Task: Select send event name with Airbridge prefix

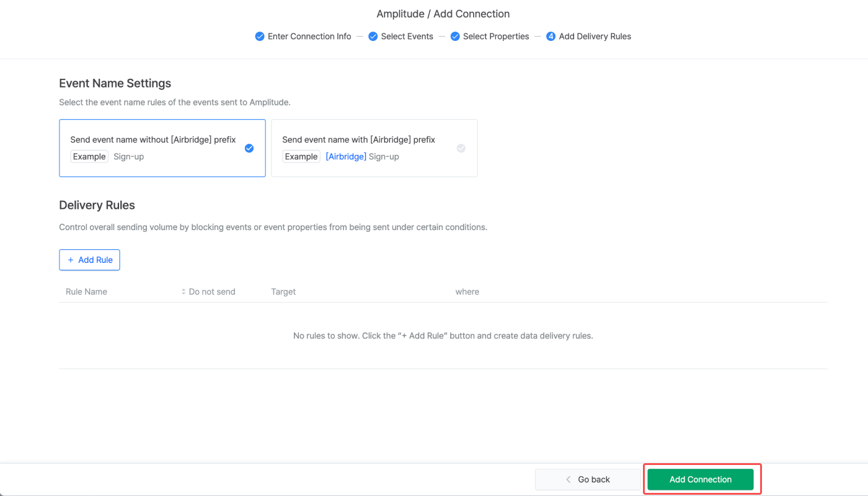Action: [x=374, y=148]
